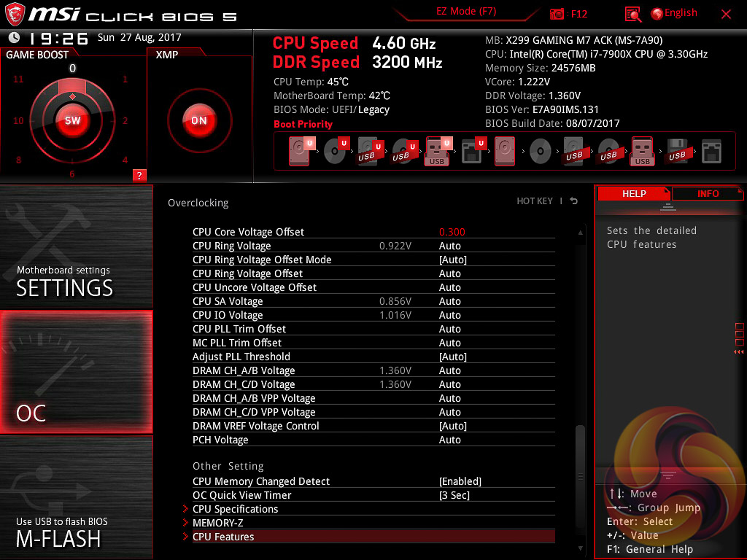The image size is (747, 560).
Task: Edit the PCH Voltage Auto field
Action: 449,440
